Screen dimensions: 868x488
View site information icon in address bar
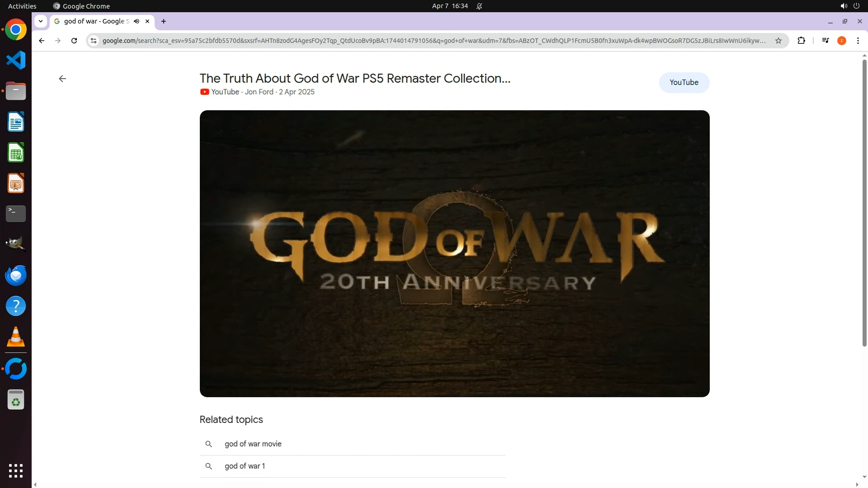click(94, 41)
